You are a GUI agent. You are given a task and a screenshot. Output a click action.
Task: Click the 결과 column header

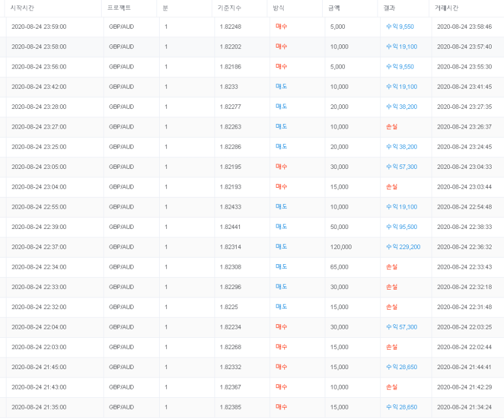[x=389, y=8]
